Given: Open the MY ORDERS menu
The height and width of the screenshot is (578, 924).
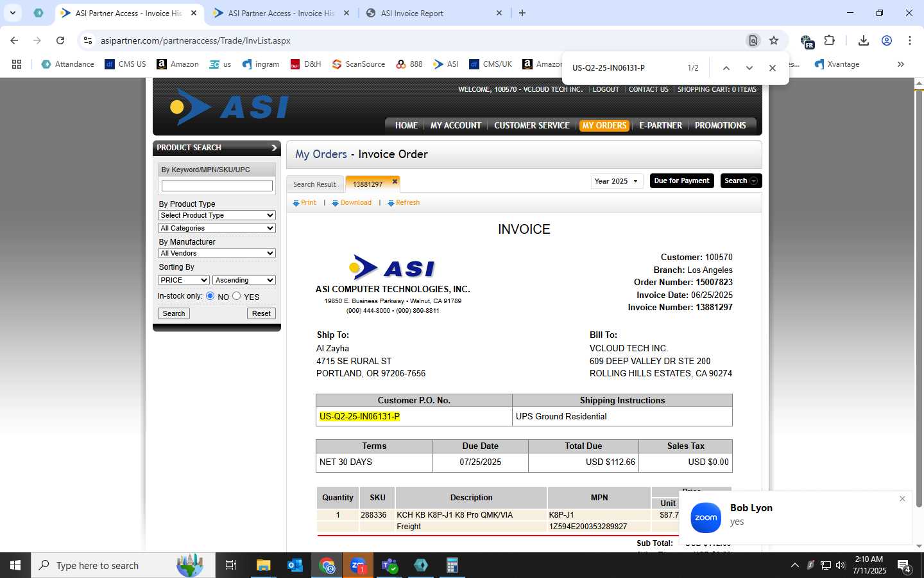Looking at the screenshot, I should pos(604,126).
